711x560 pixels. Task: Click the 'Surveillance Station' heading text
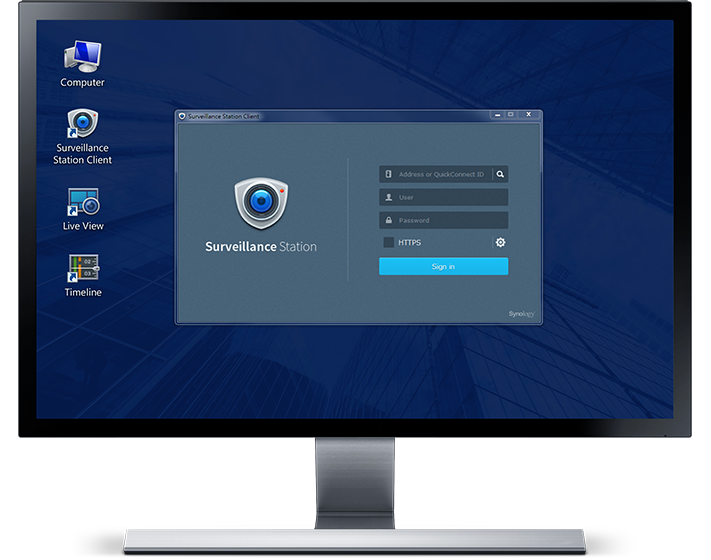261,247
